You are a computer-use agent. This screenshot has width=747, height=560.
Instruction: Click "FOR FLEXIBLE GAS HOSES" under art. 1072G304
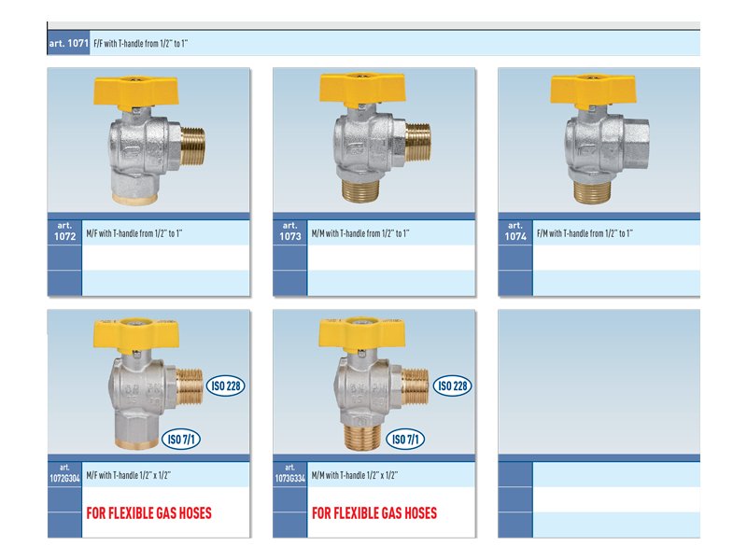click(149, 513)
